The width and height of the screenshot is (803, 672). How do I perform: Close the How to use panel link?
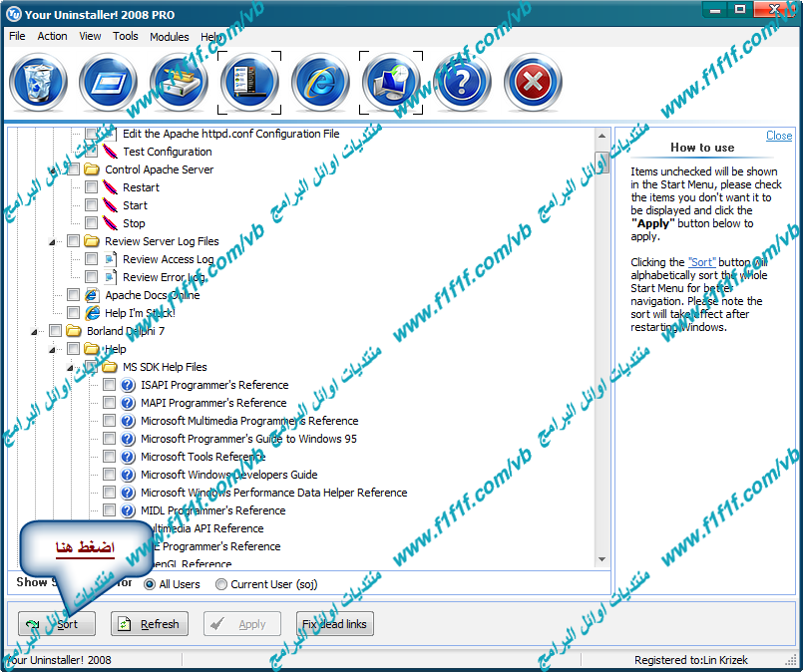click(779, 136)
